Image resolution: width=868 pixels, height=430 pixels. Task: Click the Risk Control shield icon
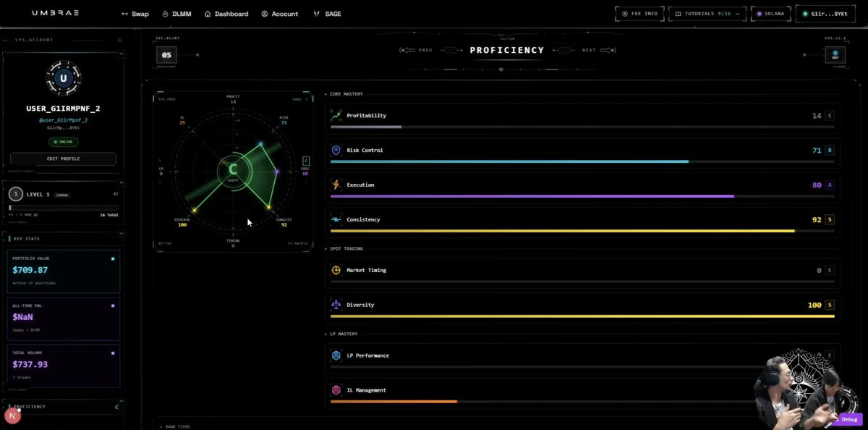336,151
